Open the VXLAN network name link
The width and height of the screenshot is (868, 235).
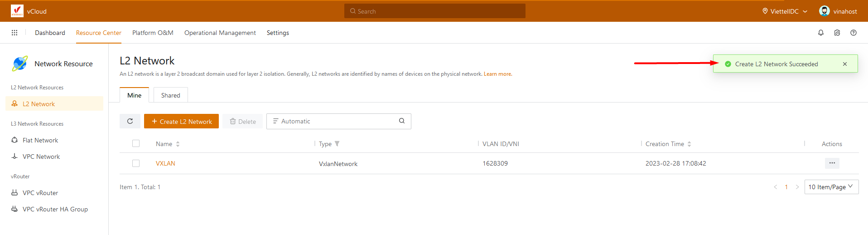(165, 163)
